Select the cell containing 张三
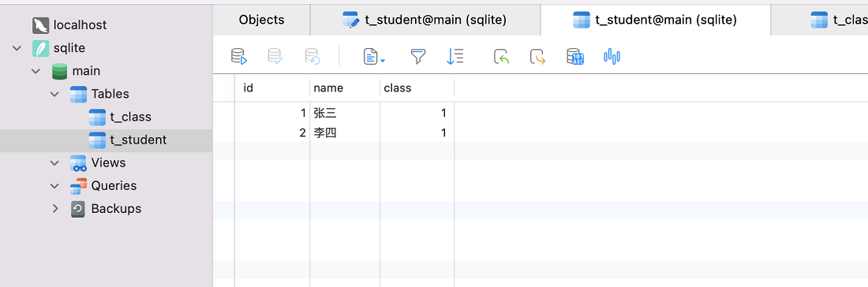868x287 pixels. (345, 114)
